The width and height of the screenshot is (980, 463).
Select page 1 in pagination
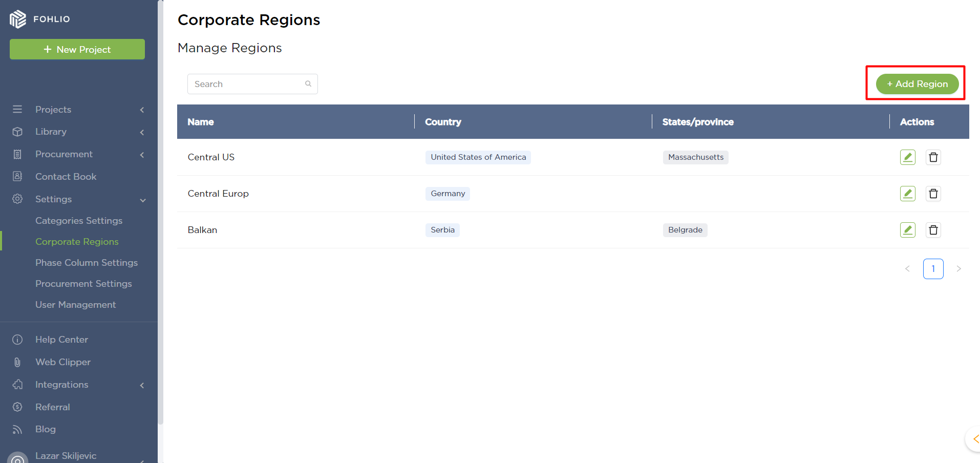933,269
